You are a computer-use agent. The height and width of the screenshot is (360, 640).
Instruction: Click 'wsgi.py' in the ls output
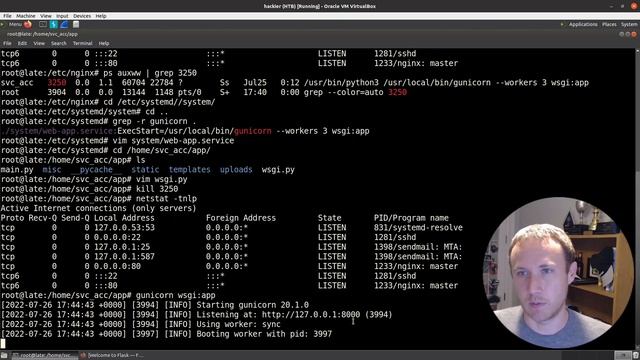coord(278,170)
